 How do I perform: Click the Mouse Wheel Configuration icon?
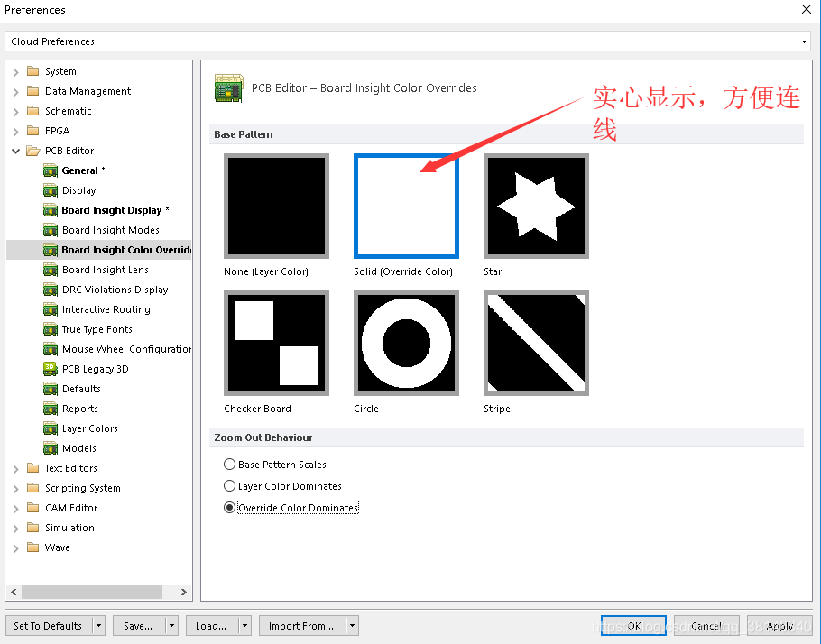51,350
